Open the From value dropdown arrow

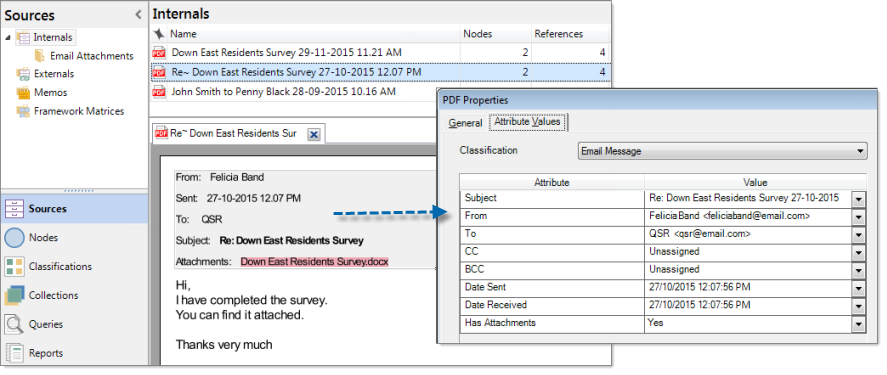(859, 217)
